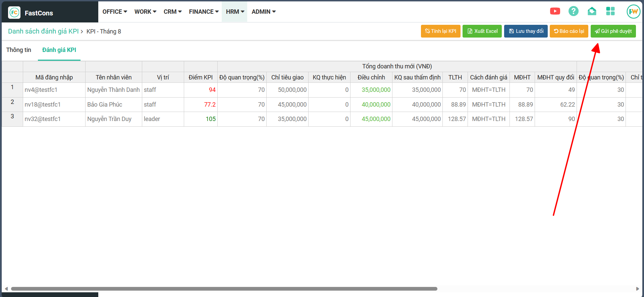This screenshot has height=297, width=644.
Task: Click Gửi phê duyệt button
Action: (613, 31)
